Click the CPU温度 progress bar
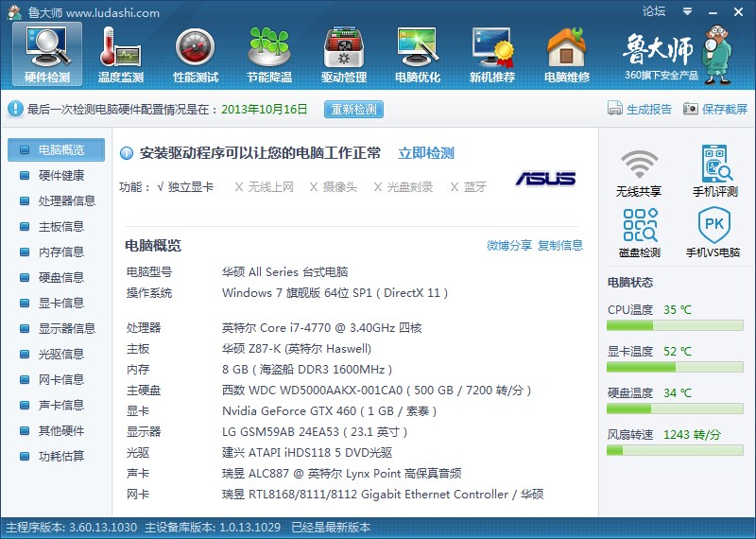Screen dimensions: 756x539 pyautogui.click(x=675, y=325)
